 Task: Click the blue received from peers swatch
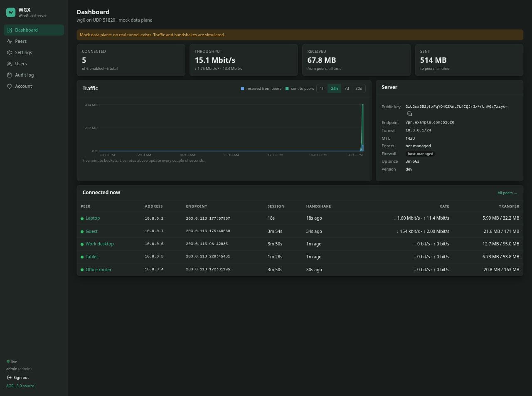pos(243,89)
